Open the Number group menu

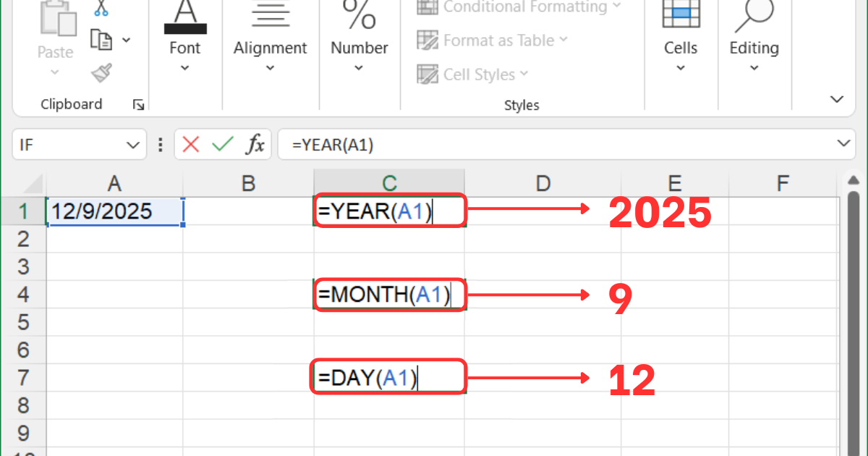(359, 67)
